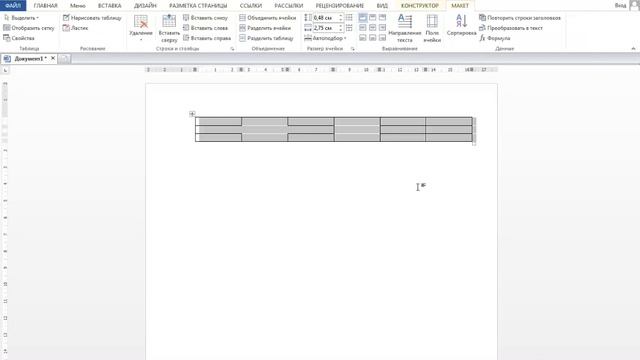Open Rows & Columns dialog launcher
Image resolution: width=640 pixels, height=360 pixels.
click(233, 49)
